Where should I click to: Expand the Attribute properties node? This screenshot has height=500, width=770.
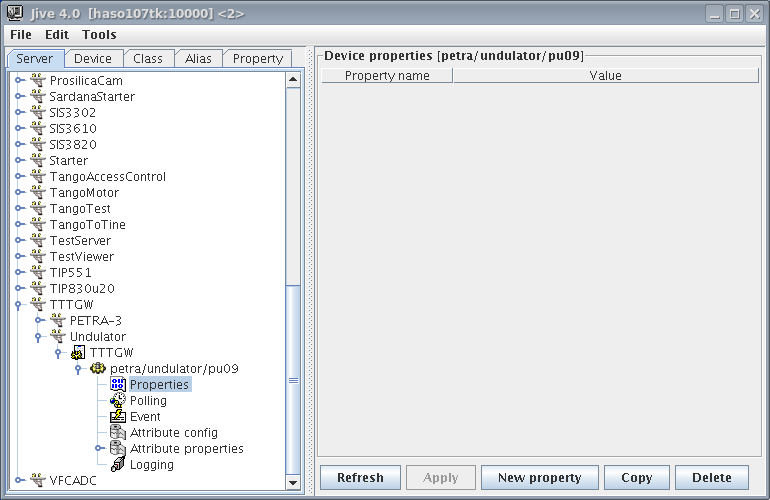pos(99,448)
